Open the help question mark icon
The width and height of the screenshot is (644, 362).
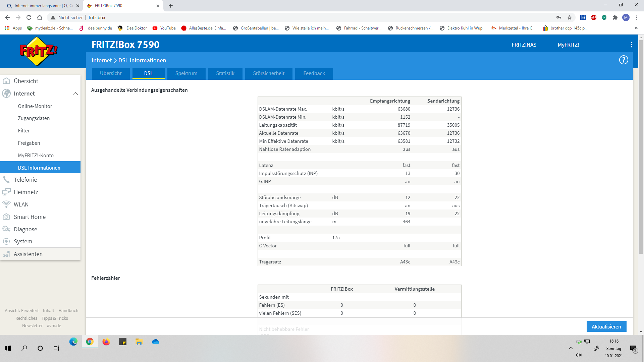pos(623,60)
